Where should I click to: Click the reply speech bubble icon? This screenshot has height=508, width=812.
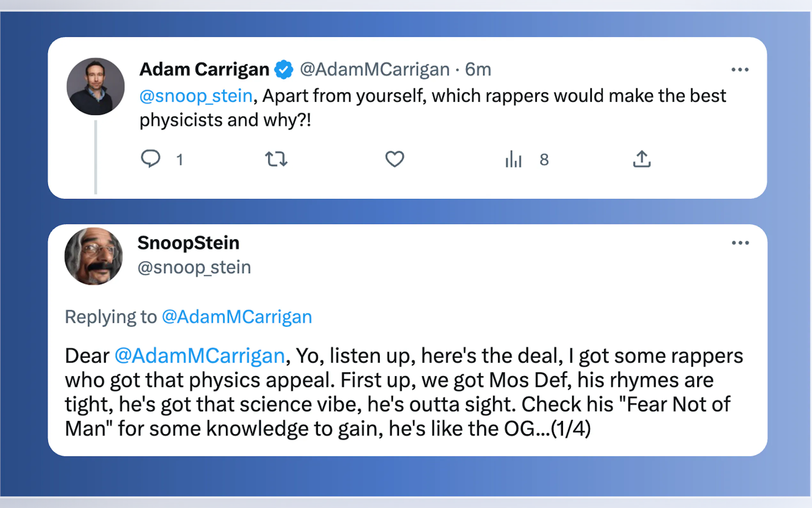(x=150, y=159)
